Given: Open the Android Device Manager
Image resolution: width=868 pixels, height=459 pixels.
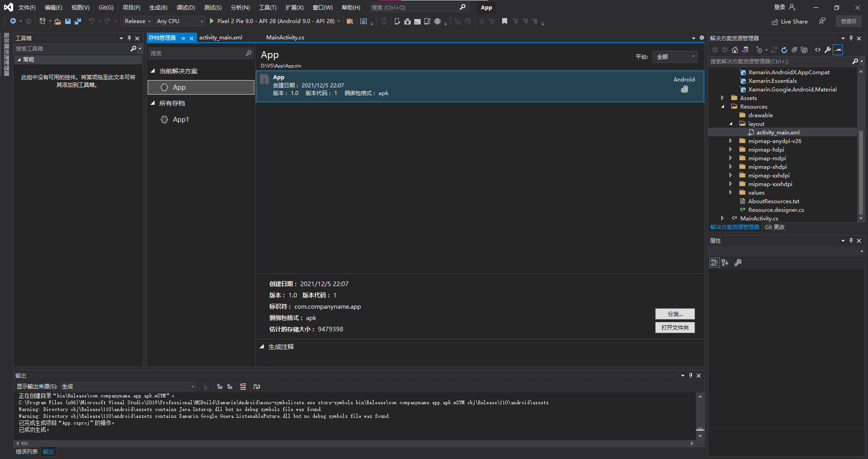Looking at the screenshot, I should tap(397, 21).
